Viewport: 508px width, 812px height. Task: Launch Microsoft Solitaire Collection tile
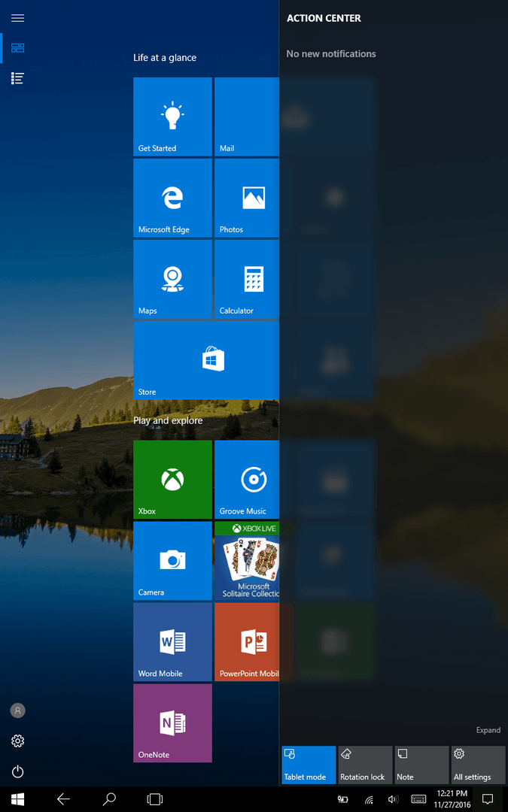click(x=247, y=561)
